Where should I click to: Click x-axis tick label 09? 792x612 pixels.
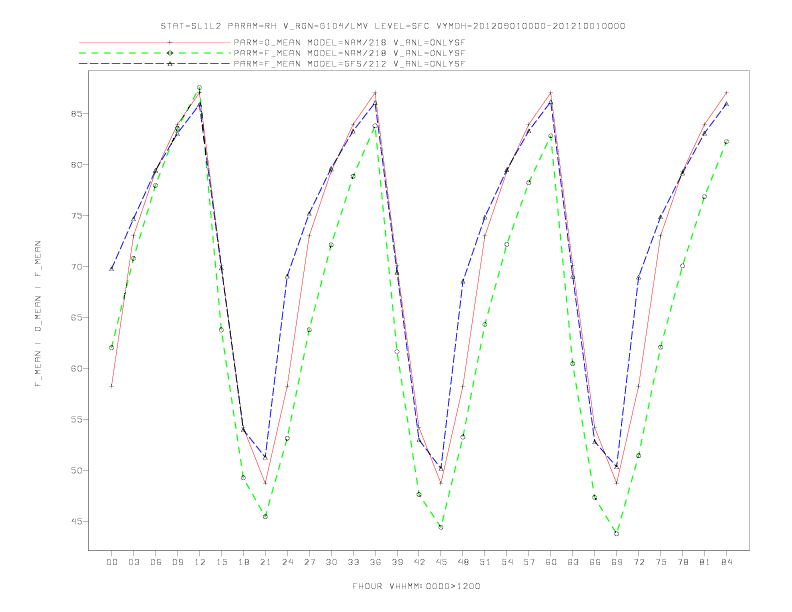[177, 562]
